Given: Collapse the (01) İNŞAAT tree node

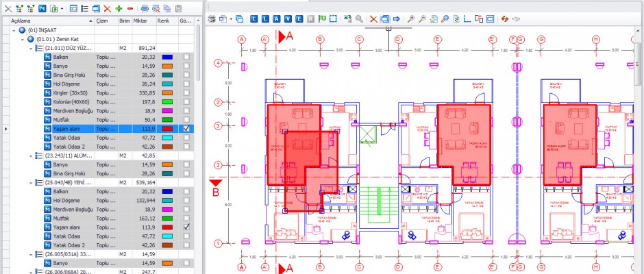Looking at the screenshot, I should click(x=14, y=31).
